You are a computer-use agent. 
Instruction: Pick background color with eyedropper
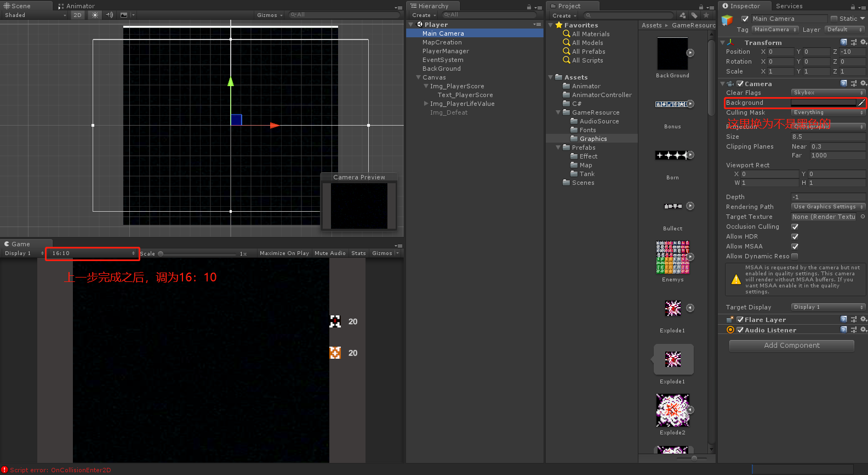861,103
